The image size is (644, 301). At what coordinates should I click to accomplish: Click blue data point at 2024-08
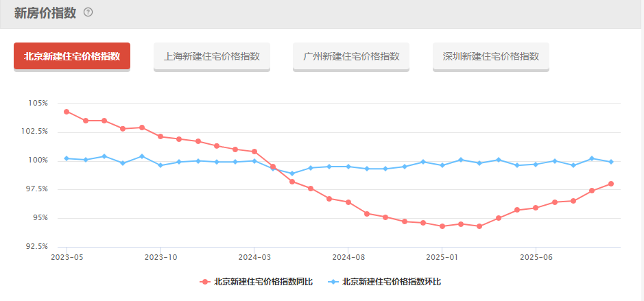348,167
